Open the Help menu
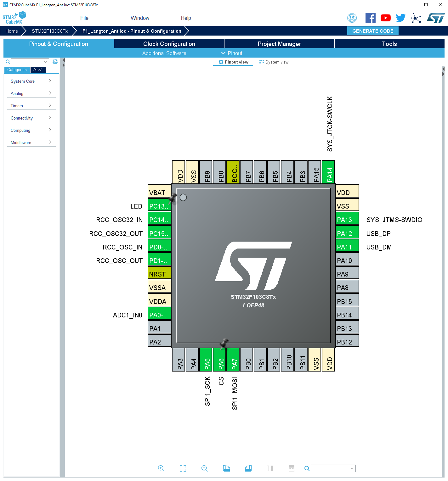The width and height of the screenshot is (448, 481). point(186,18)
